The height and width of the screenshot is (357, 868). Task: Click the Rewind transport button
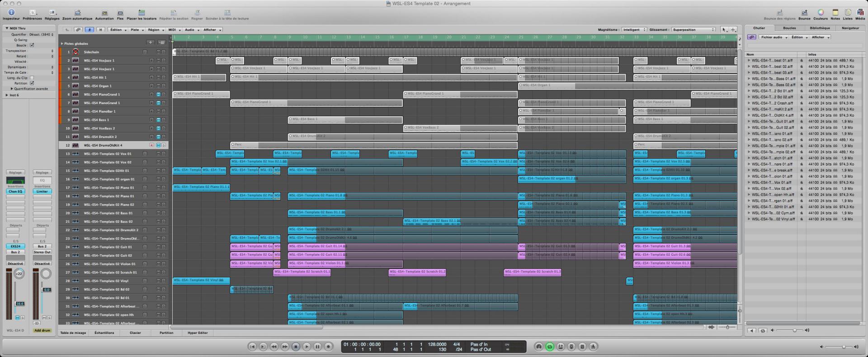[x=274, y=347]
